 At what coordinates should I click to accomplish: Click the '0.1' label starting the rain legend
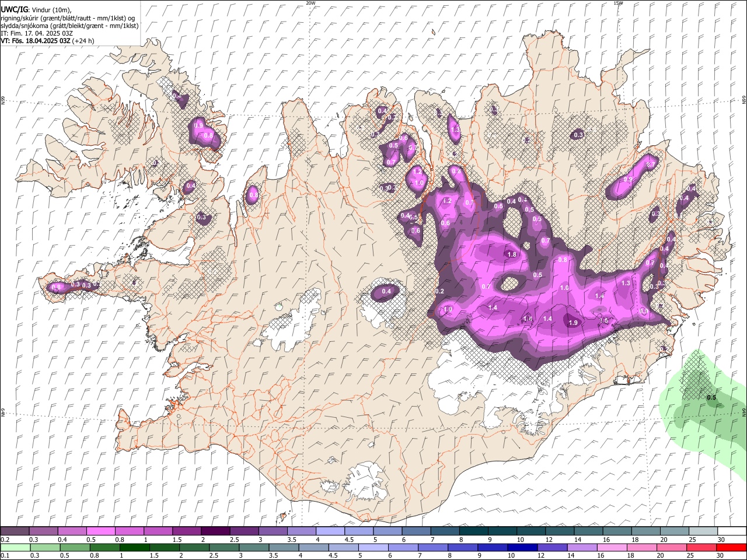[x=5, y=556]
